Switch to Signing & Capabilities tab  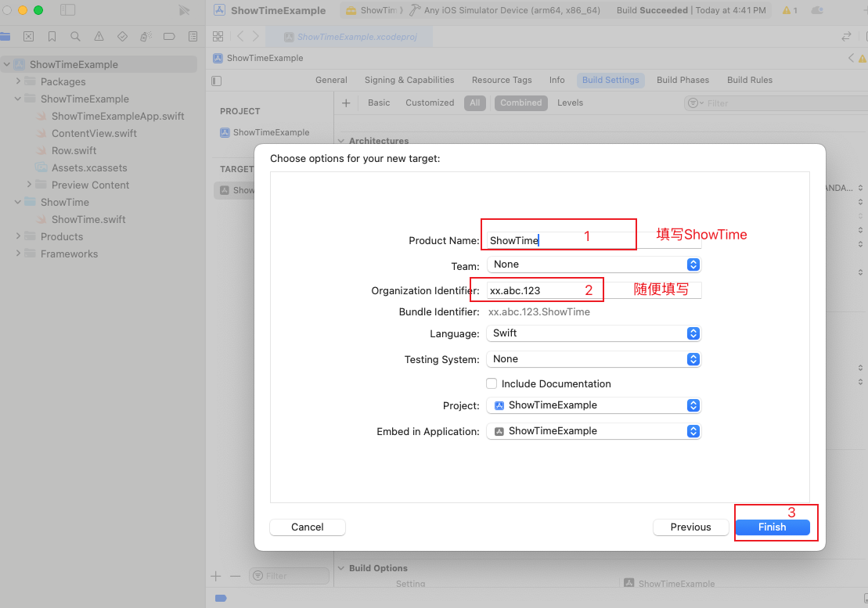click(409, 81)
